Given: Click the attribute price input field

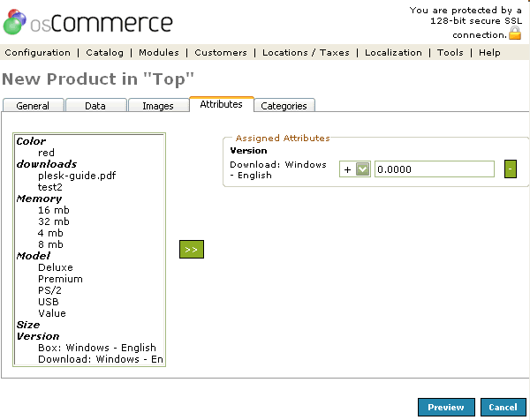Looking at the screenshot, I should [x=434, y=169].
